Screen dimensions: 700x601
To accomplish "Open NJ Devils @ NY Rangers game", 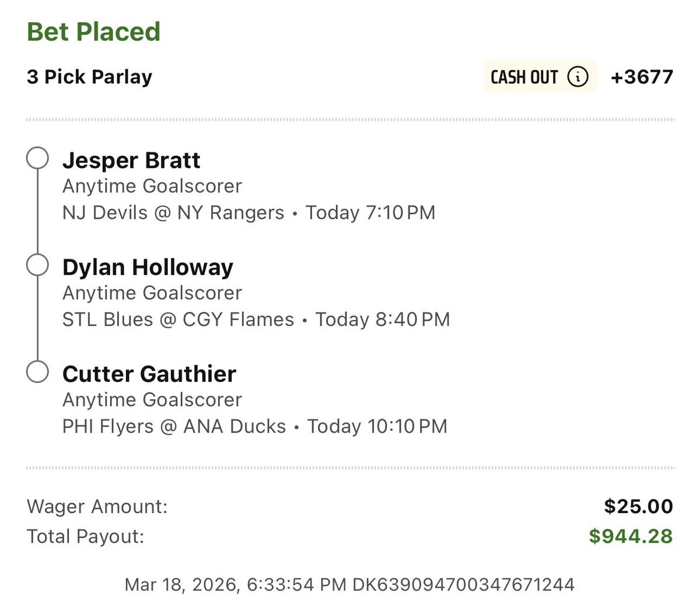I will pos(173,213).
